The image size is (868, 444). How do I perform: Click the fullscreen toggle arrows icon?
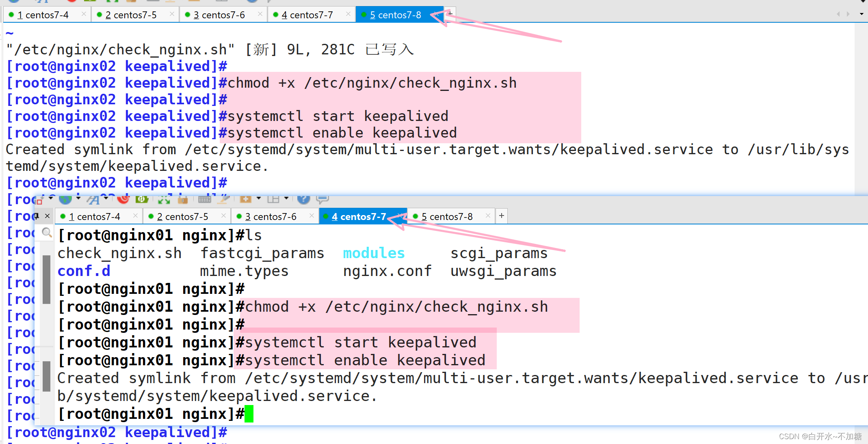(x=164, y=199)
